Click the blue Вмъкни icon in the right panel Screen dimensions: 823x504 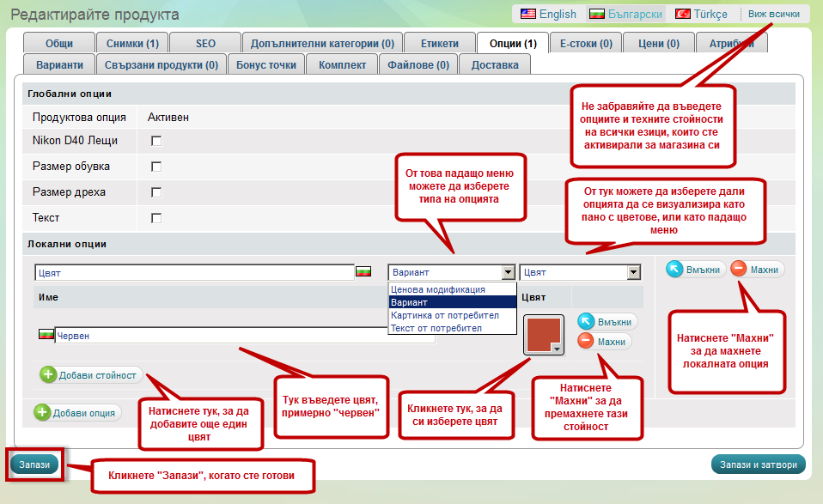click(x=675, y=269)
